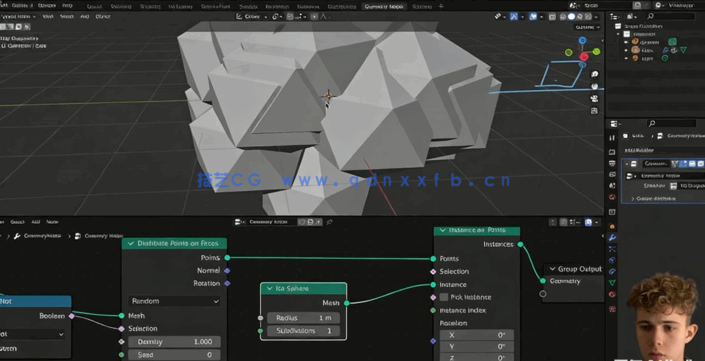Open the Object Mode dropdown
The image size is (705, 361).
click(x=19, y=16)
